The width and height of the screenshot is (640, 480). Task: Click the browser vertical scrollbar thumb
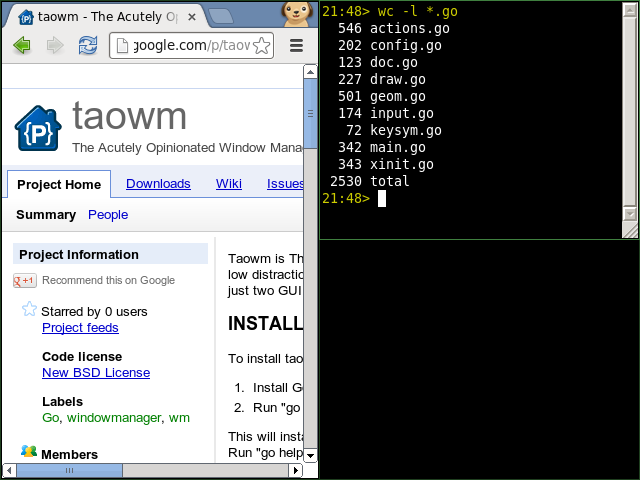[x=310, y=114]
